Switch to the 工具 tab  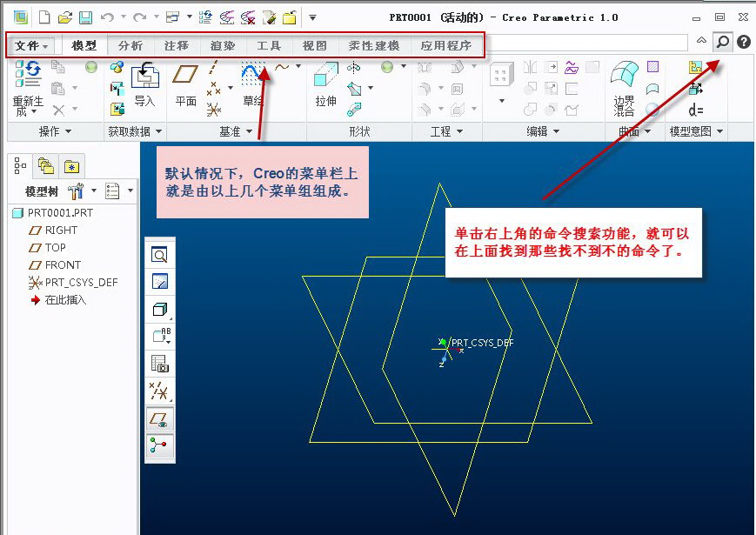click(x=269, y=45)
